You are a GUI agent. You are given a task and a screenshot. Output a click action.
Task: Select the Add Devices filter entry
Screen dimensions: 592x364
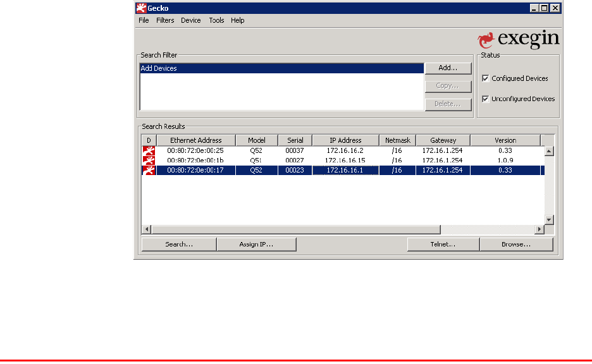[x=281, y=68]
